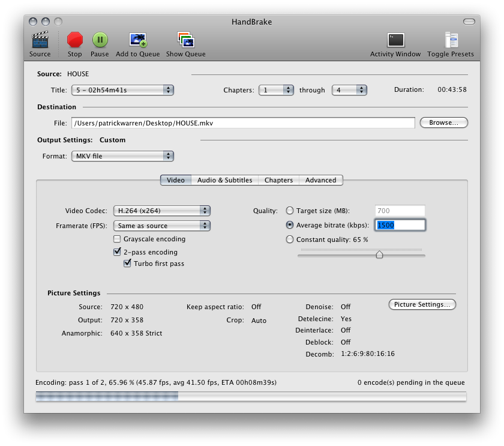Open Picture Settings... dialog
Screen dimensions: 504x446
(422, 304)
